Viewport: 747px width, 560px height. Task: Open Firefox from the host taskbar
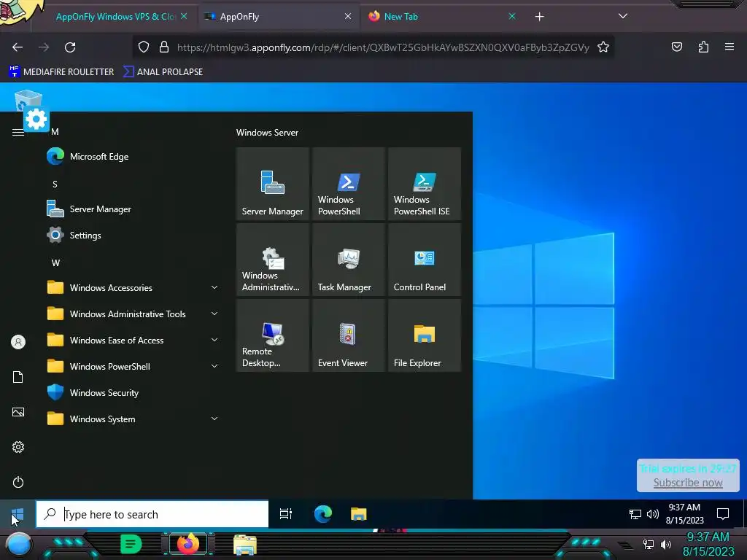pyautogui.click(x=188, y=544)
